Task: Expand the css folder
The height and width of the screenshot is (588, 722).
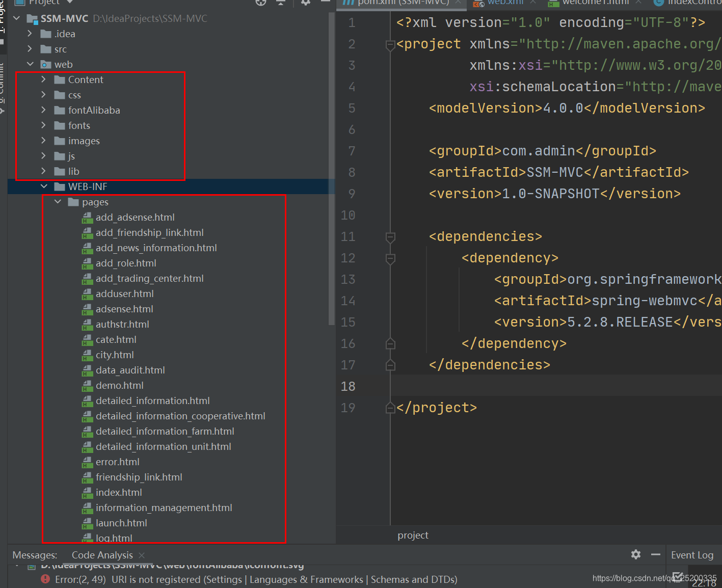Action: coord(43,95)
